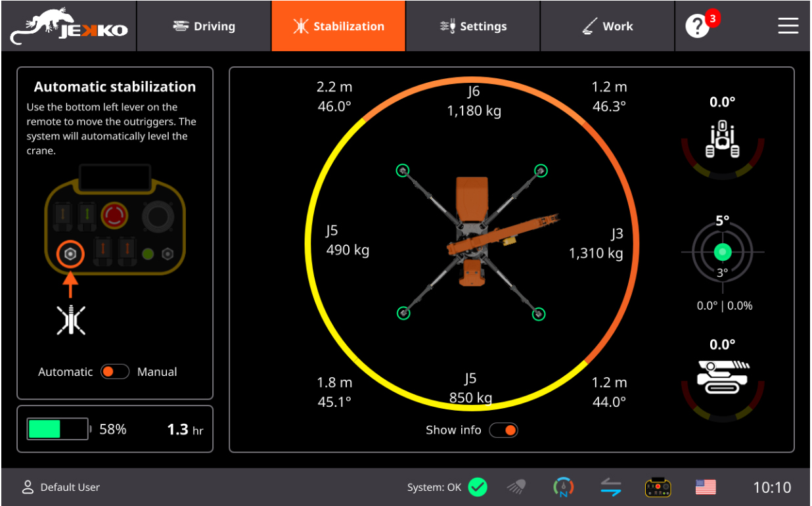This screenshot has width=812, height=506.
Task: Switch Automatic/Manual stabilization toggle
Action: (x=114, y=372)
